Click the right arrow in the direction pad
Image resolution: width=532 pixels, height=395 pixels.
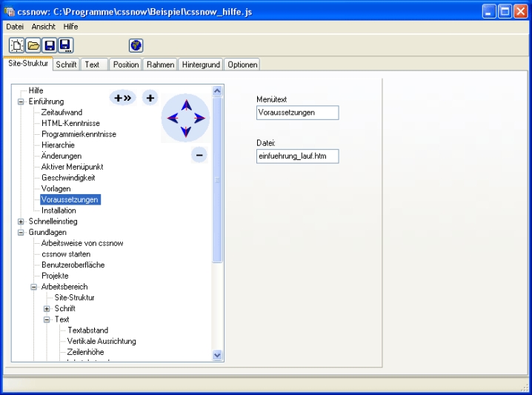tap(199, 118)
